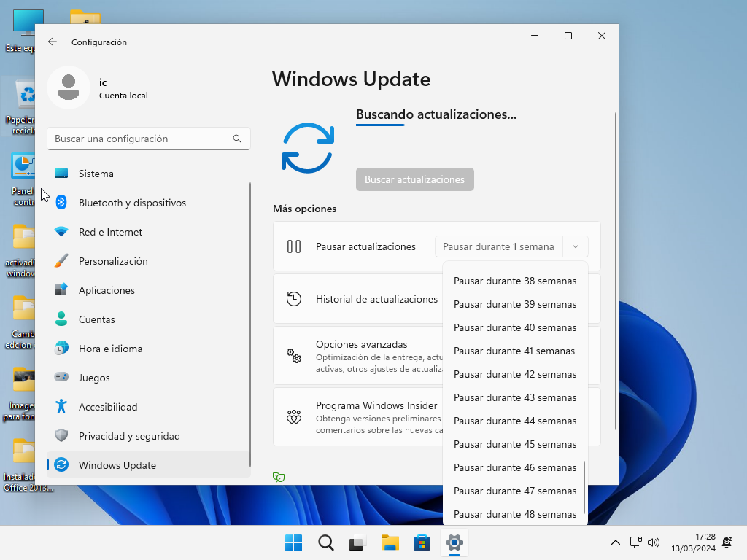The image size is (747, 560).
Task: Click the Papelera de reciclaje desktop icon
Action: pos(20,108)
